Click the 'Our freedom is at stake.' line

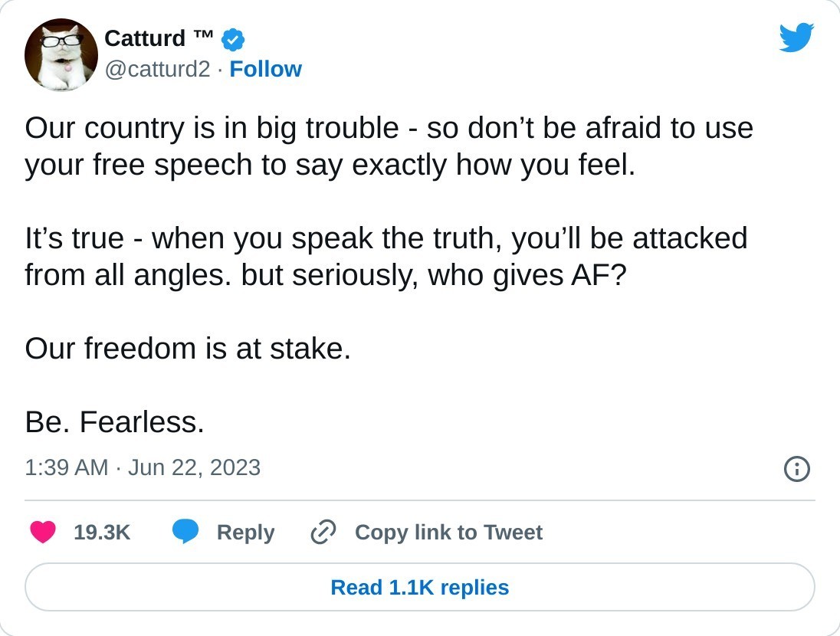[188, 349]
